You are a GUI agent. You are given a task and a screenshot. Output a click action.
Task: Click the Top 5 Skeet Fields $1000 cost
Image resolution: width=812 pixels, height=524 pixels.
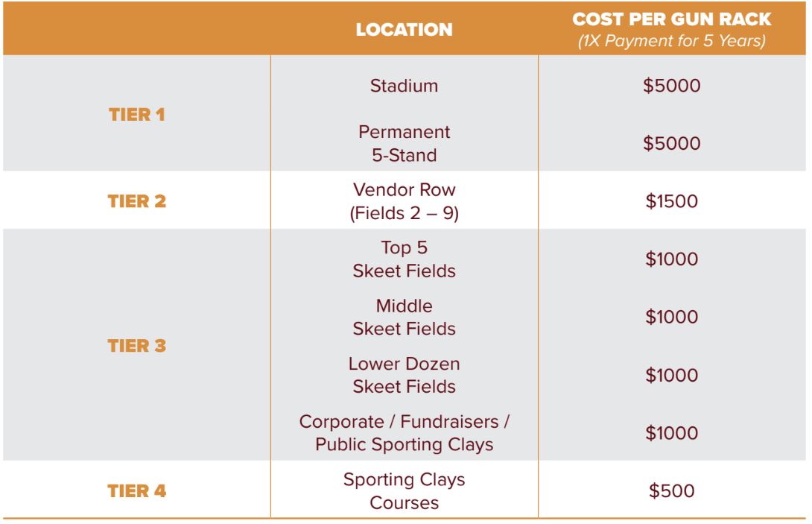coord(672,259)
